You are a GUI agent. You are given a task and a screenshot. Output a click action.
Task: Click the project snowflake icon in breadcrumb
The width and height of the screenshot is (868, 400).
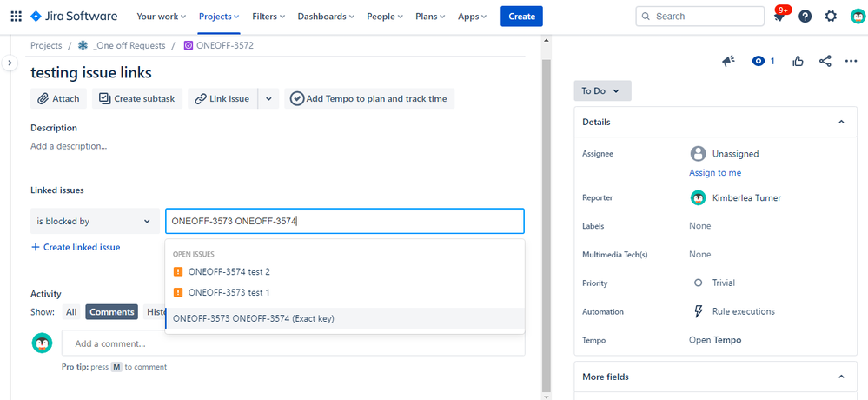tap(83, 45)
